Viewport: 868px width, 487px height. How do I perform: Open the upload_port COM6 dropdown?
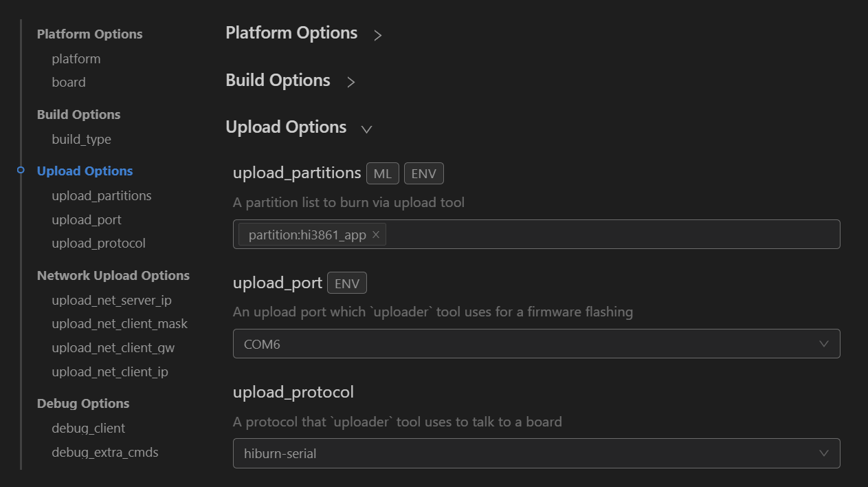(x=536, y=344)
